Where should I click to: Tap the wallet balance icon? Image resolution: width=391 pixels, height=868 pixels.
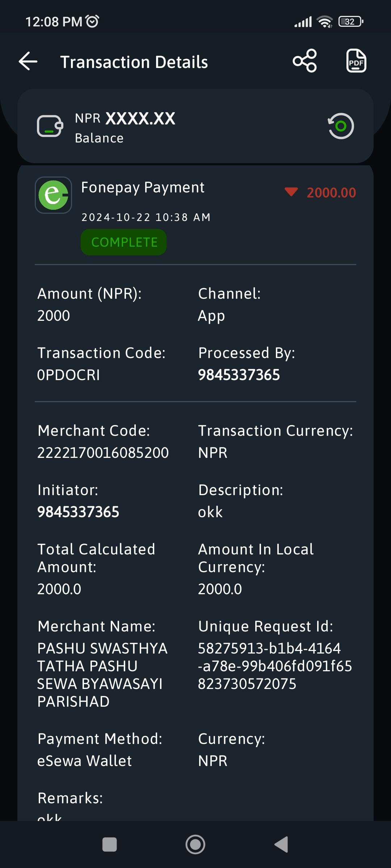[x=50, y=126]
